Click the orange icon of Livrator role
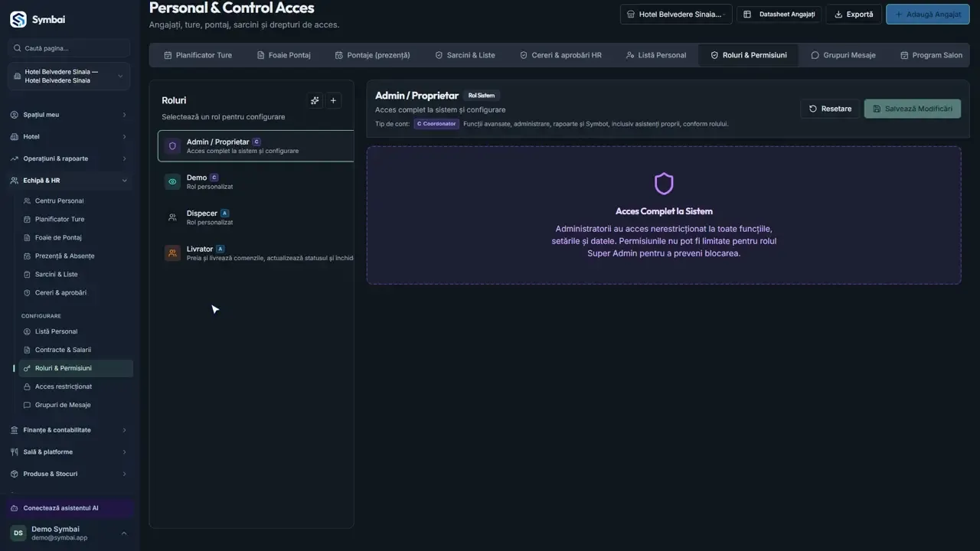The image size is (980, 551). tap(172, 253)
